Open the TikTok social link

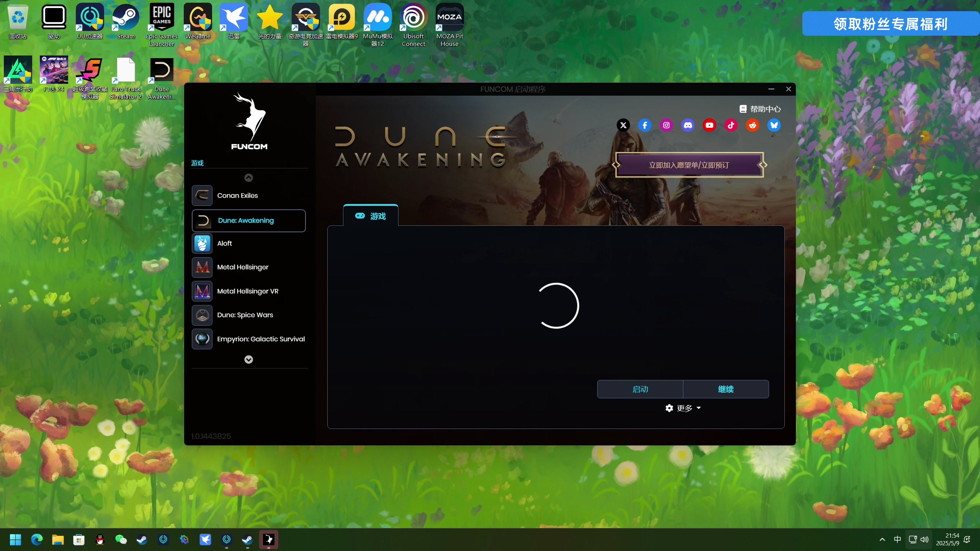[731, 125]
